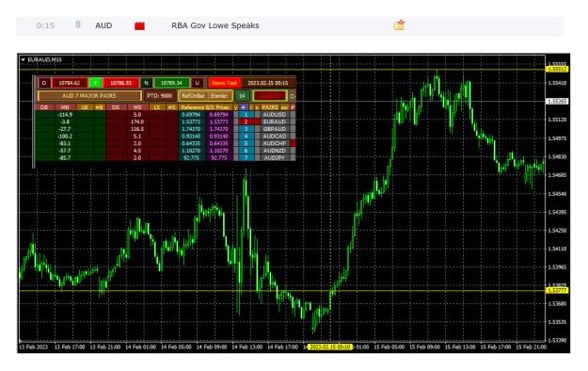Viewport: 588px width, 371px height.
Task: Click the 0.69794 teal reference price
Action: click(x=190, y=115)
